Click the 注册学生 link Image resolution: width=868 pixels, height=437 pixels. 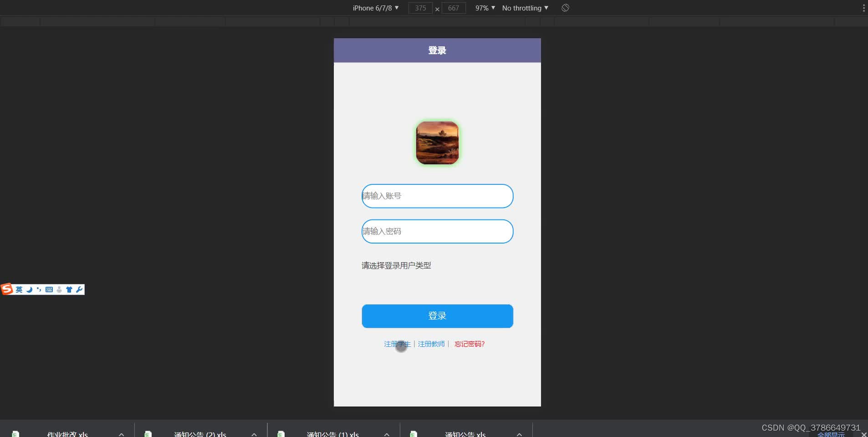397,344
